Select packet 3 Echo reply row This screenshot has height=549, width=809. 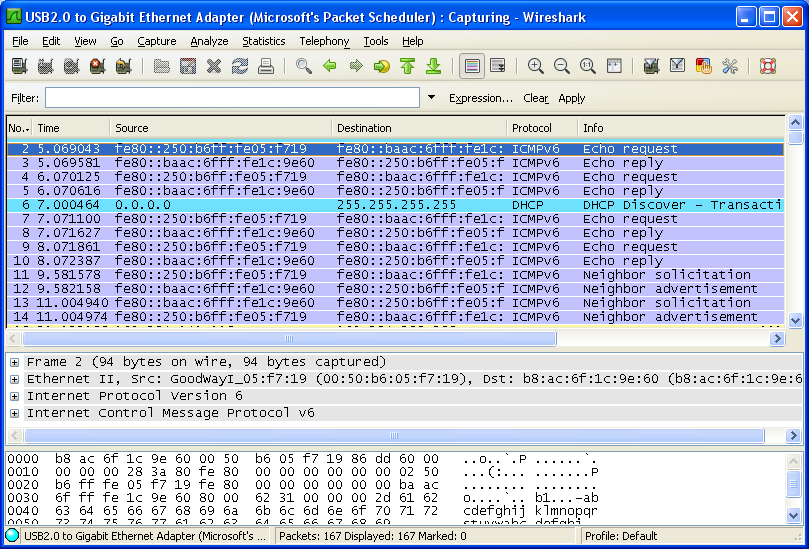tap(395, 163)
